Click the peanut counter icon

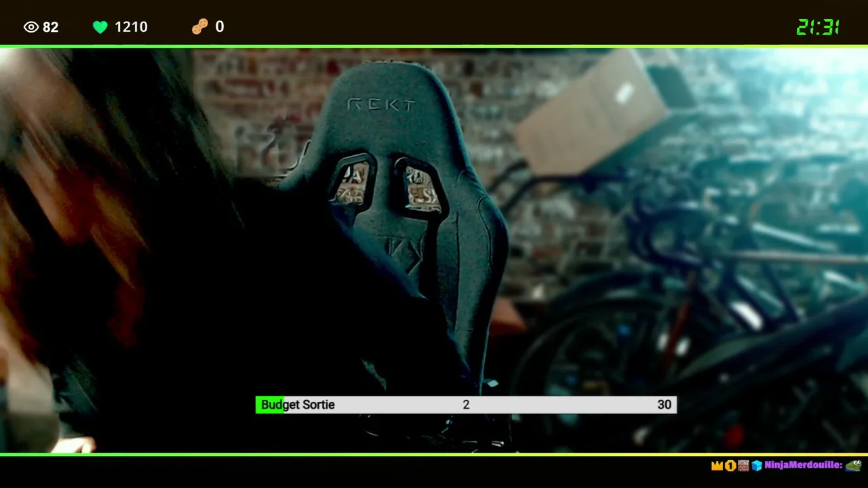pos(200,26)
